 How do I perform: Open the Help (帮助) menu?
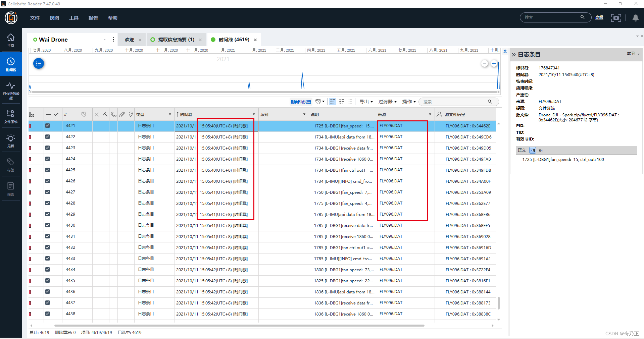[113, 18]
